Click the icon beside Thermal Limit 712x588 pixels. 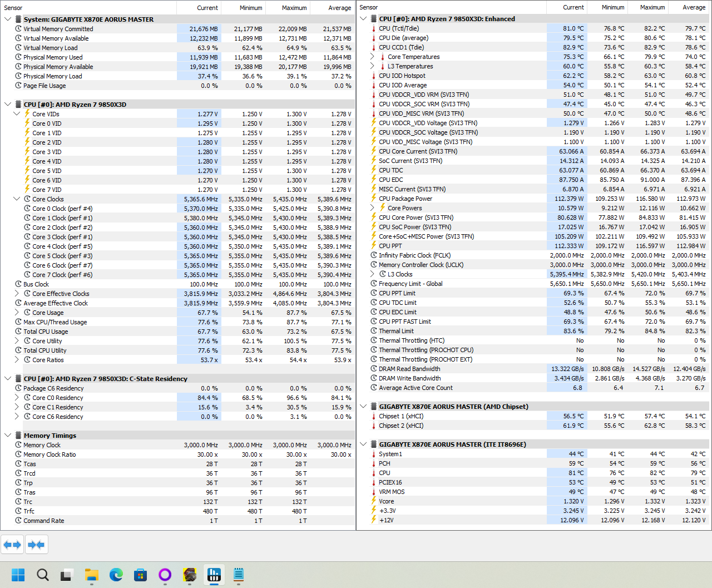click(x=374, y=331)
